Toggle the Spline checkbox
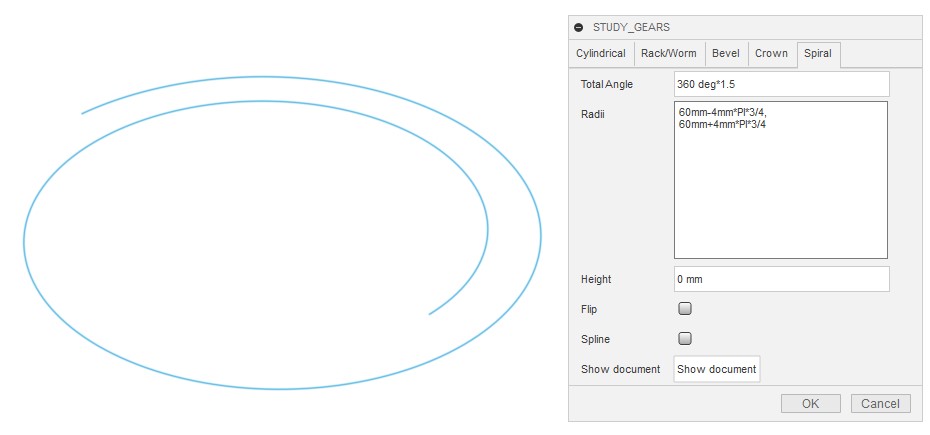This screenshot has height=435, width=930. 685,339
